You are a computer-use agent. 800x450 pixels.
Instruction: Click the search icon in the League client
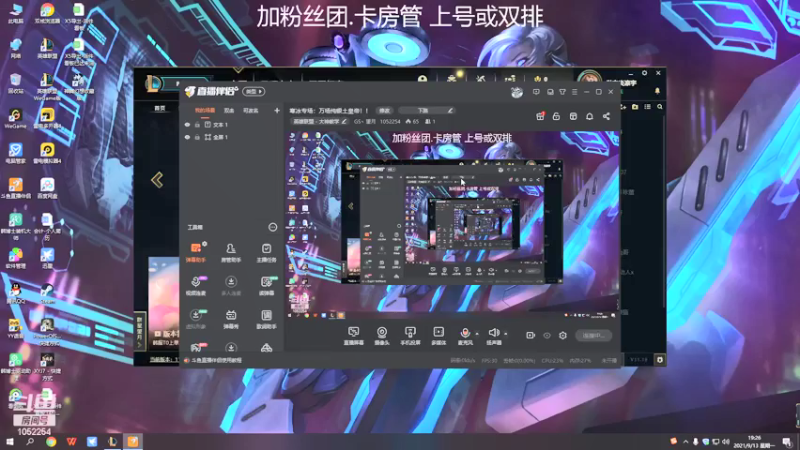[660, 107]
